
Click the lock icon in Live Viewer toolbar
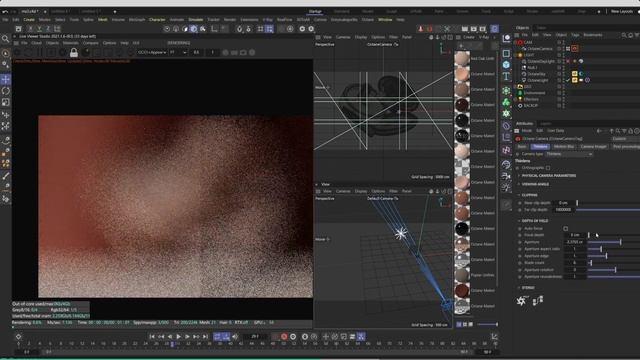74,52
